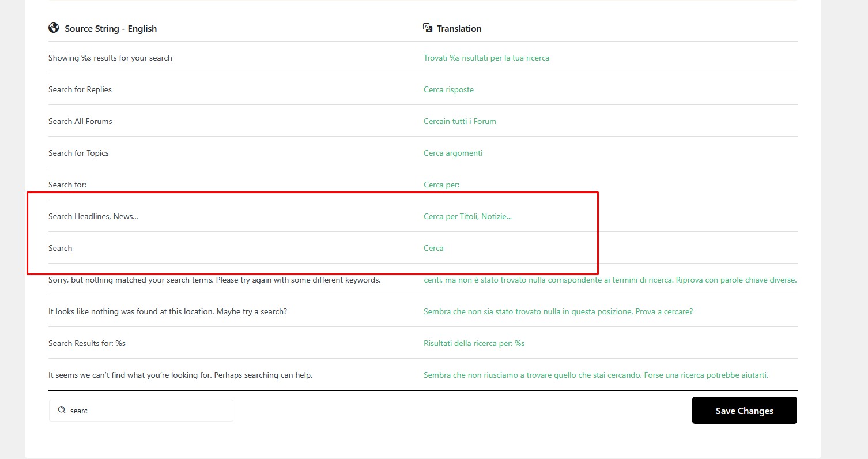Select source string 'It seems we can't find...'

point(180,375)
